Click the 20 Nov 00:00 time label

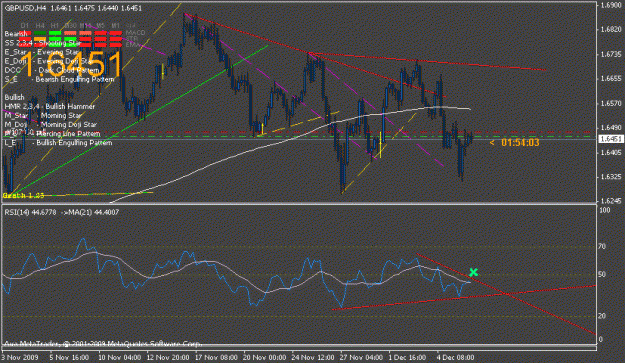click(x=265, y=357)
